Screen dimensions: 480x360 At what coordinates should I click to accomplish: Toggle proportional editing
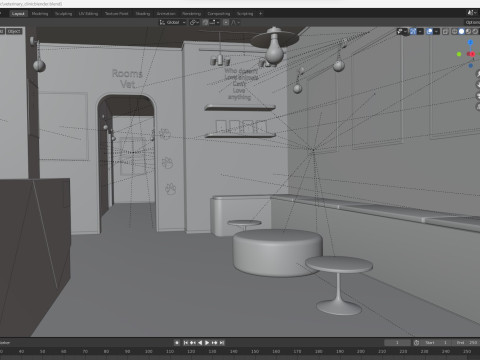point(226,22)
